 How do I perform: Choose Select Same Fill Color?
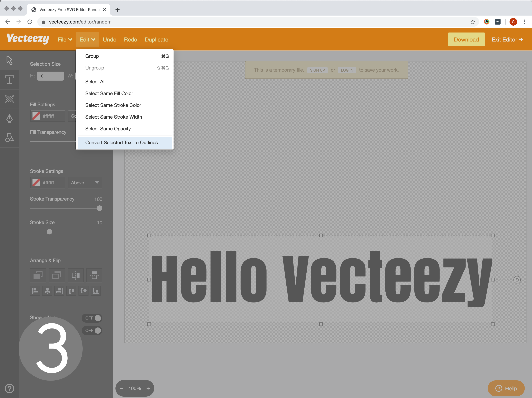pos(109,93)
